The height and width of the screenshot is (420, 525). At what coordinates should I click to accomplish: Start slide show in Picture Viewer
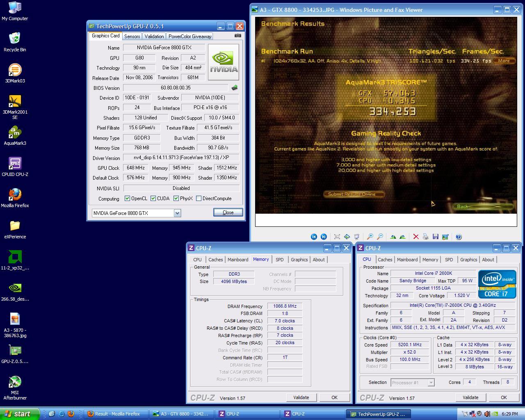coord(357,237)
